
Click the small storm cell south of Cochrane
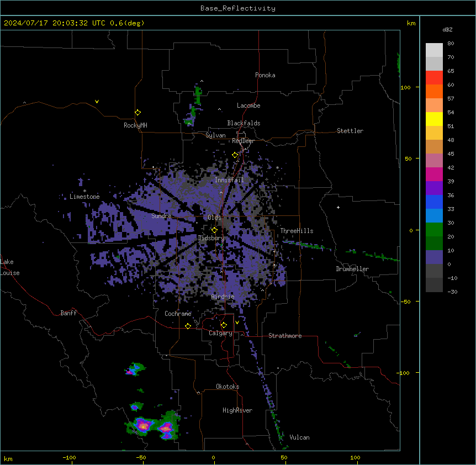[x=135, y=369]
